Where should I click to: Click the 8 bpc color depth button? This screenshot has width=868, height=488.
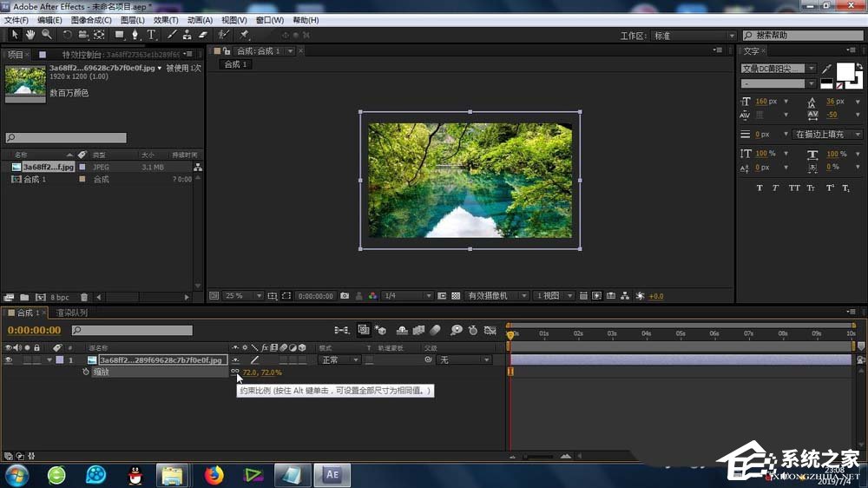pos(60,298)
